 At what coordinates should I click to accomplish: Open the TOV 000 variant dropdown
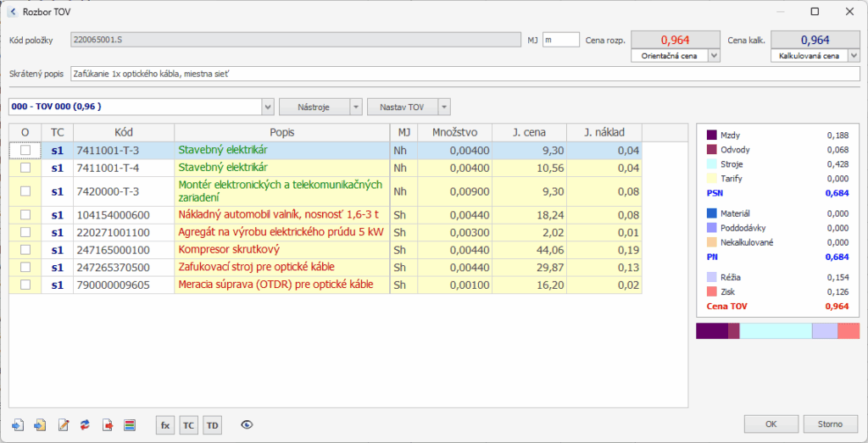pos(268,107)
